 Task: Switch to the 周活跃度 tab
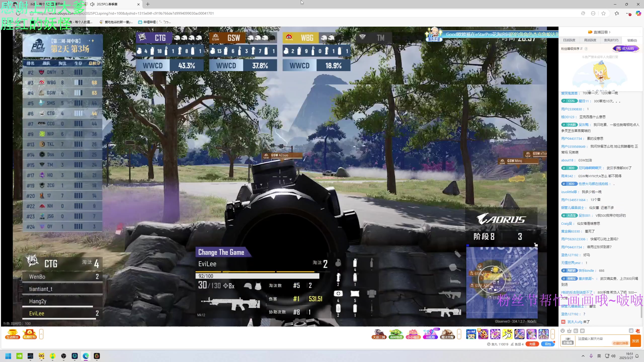590,40
